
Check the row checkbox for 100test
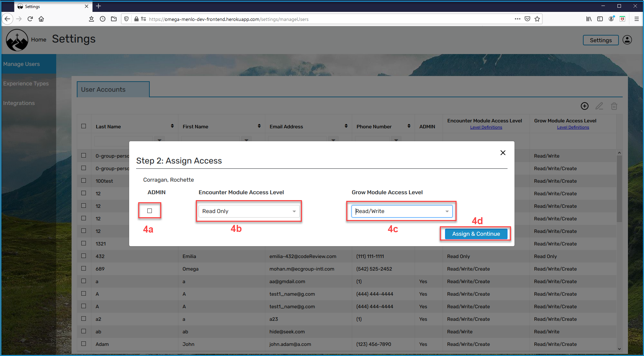(x=84, y=181)
